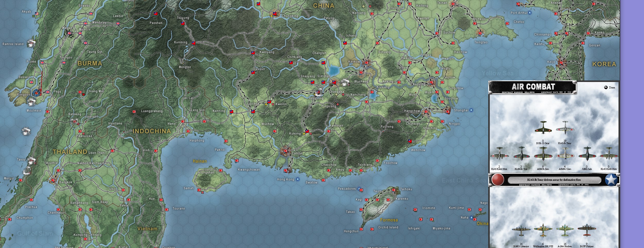Select the Chungking city base marker
644x248 pixels.
275,14
